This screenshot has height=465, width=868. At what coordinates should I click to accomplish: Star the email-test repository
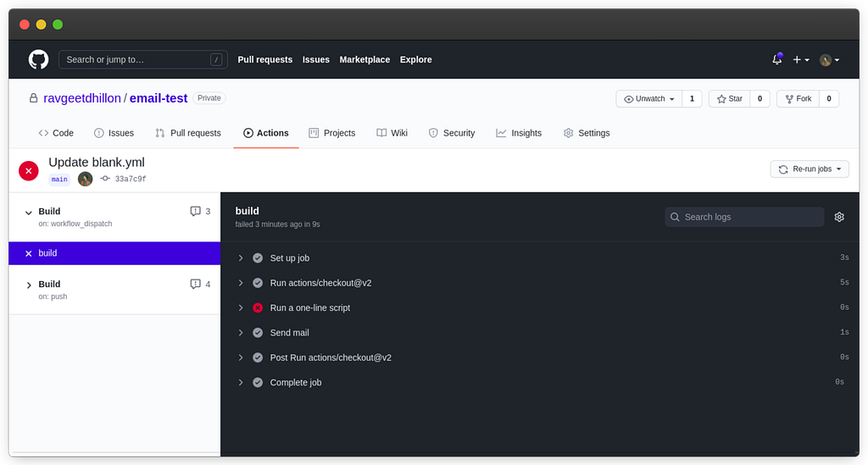point(730,99)
